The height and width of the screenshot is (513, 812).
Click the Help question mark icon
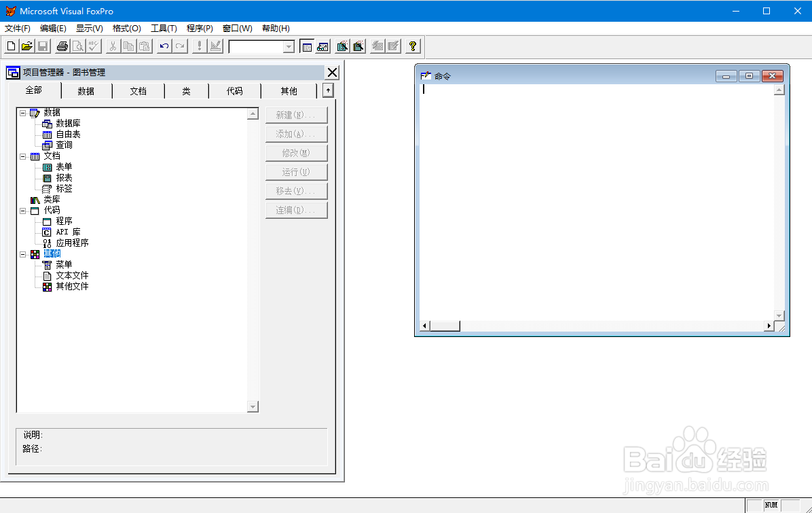(x=413, y=46)
